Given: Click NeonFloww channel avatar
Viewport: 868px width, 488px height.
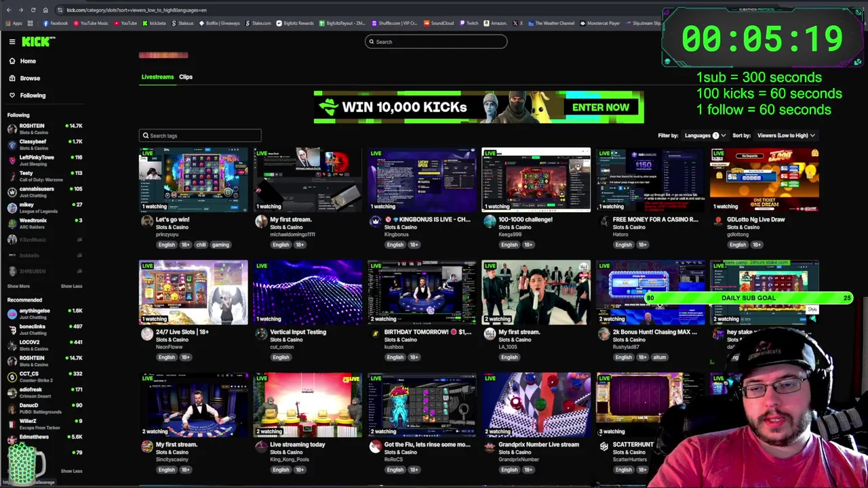Looking at the screenshot, I should pyautogui.click(x=146, y=333).
